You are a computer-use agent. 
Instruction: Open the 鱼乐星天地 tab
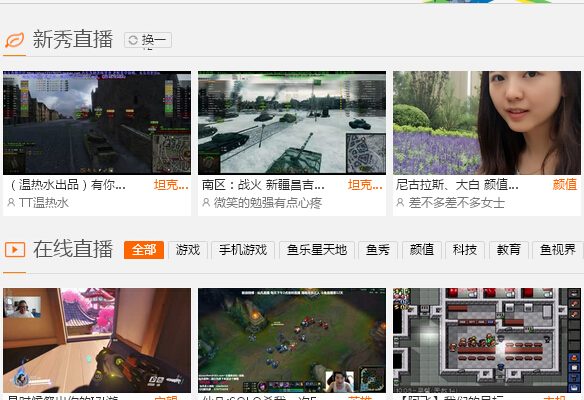click(x=317, y=250)
